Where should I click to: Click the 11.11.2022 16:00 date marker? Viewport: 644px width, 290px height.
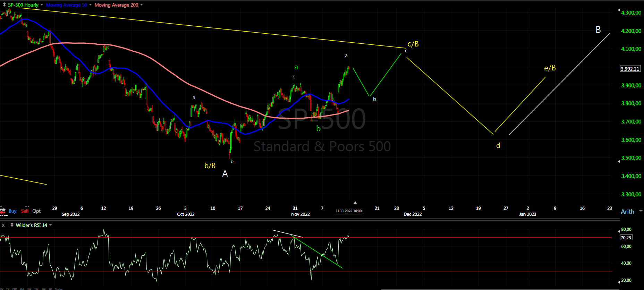[348, 211]
